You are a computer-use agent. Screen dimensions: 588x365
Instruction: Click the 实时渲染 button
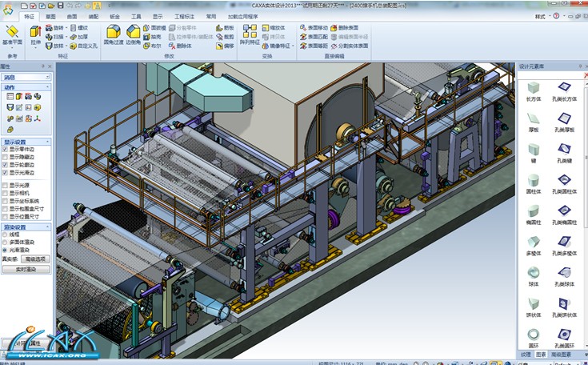(26, 270)
